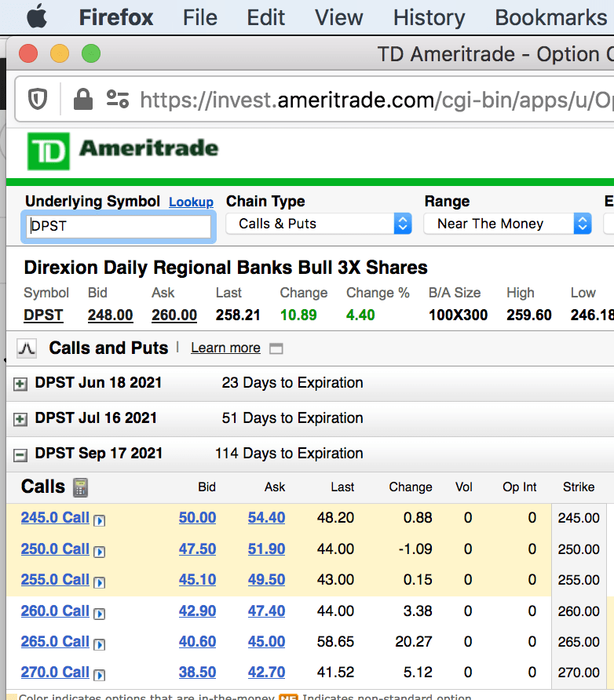The image size is (614, 700).
Task: Open the 270.0 Call option link
Action: (x=55, y=672)
